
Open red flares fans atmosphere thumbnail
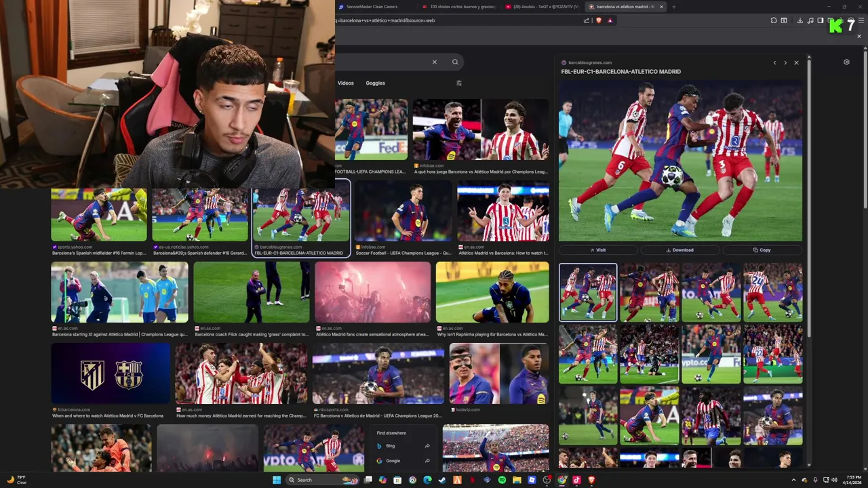click(x=372, y=292)
